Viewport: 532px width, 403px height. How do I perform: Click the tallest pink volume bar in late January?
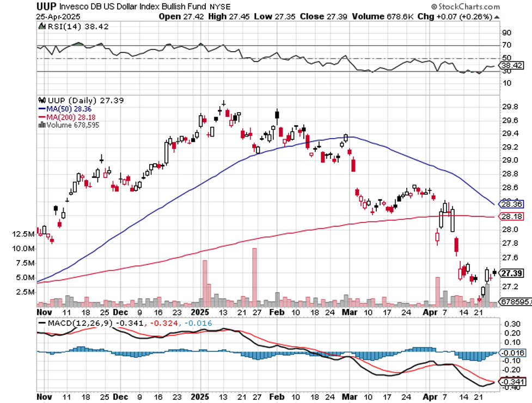click(x=254, y=278)
